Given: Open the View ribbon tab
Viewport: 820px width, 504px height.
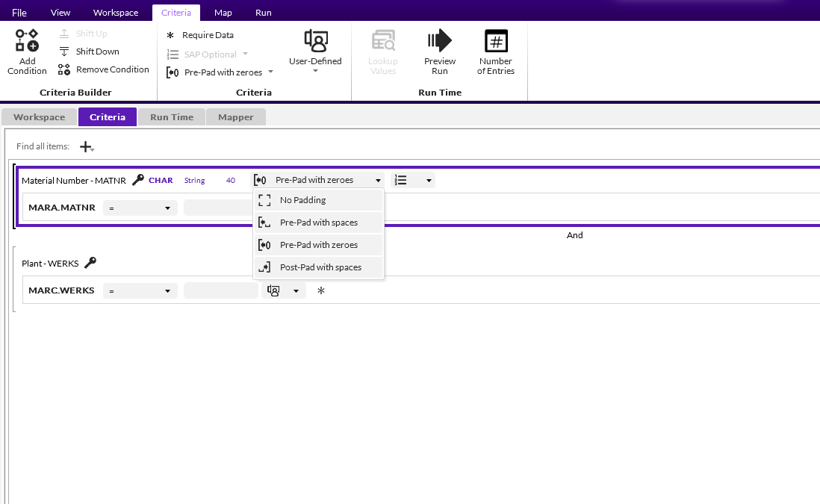Looking at the screenshot, I should (x=60, y=13).
